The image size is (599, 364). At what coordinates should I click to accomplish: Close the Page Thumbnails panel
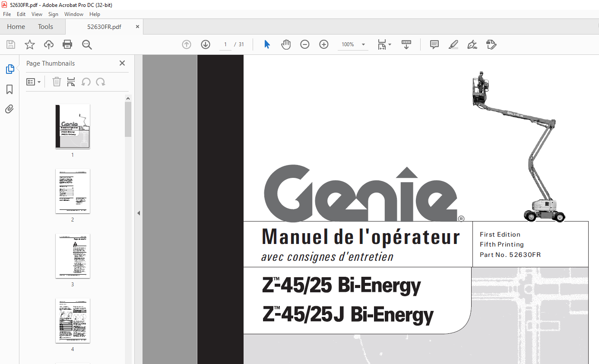122,63
